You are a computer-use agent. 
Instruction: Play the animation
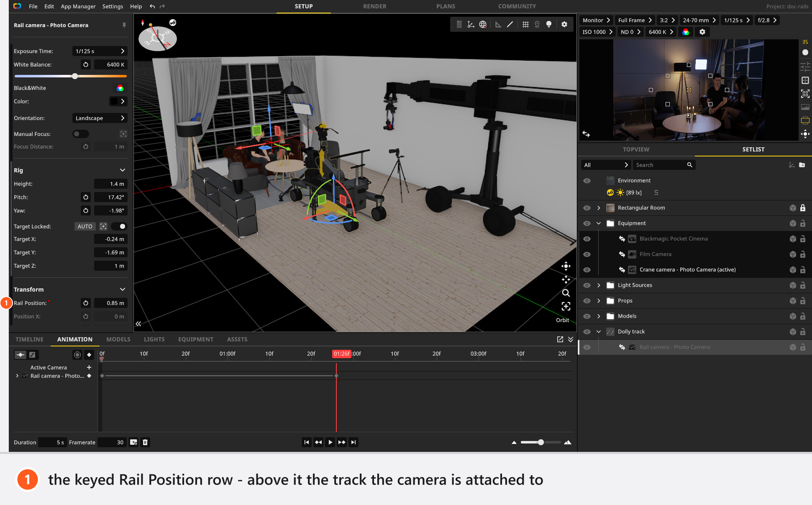[330, 442]
